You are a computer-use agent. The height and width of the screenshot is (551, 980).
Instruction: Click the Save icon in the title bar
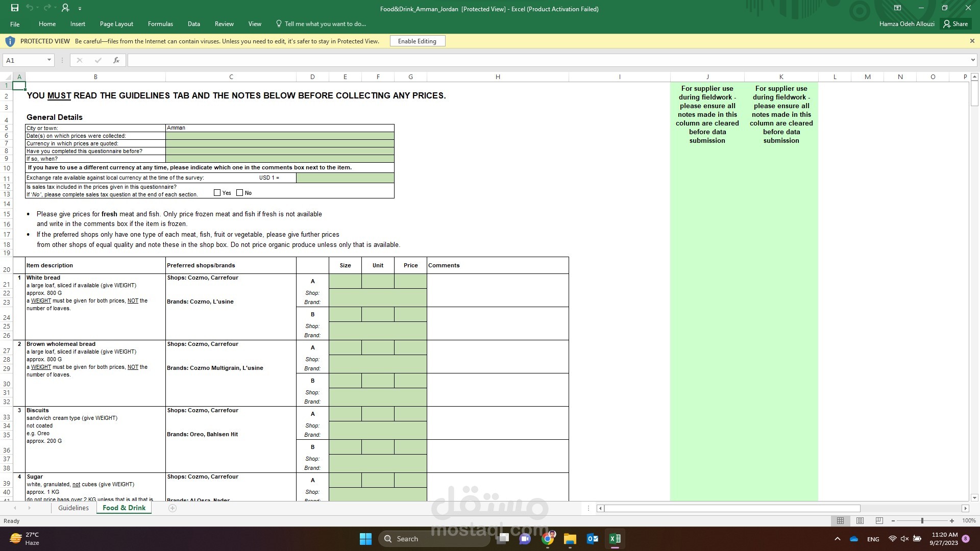point(15,8)
